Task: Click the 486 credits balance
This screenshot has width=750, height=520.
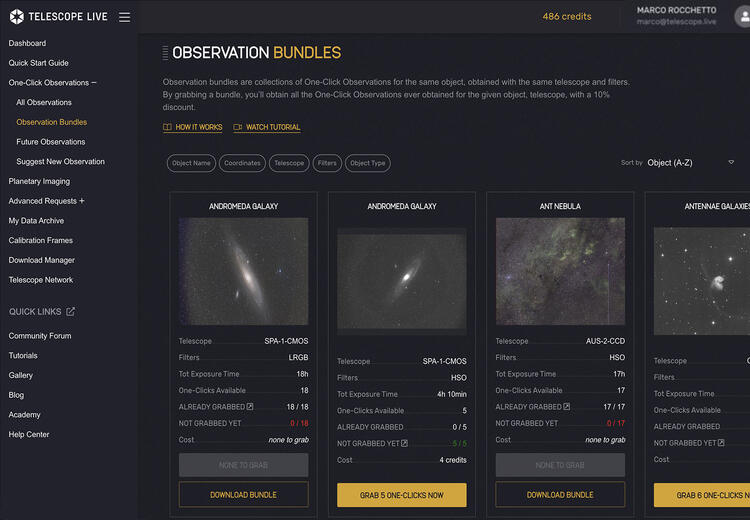Action: [567, 17]
